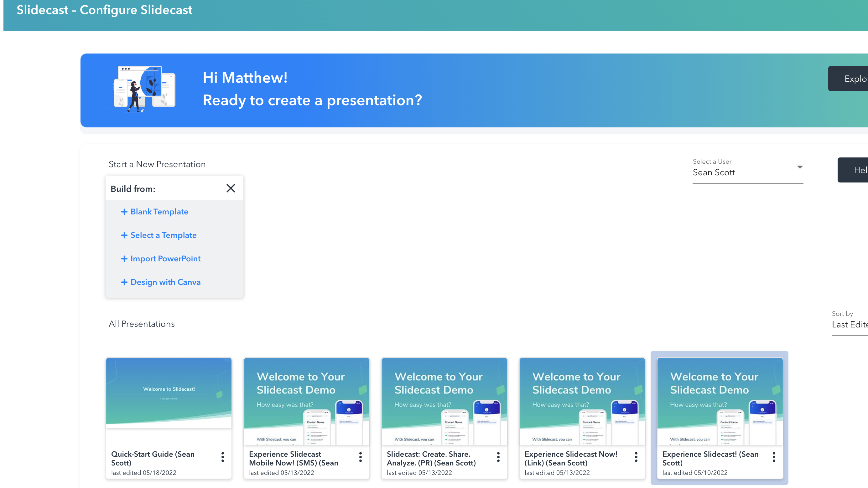The height and width of the screenshot is (488, 868).
Task: Click plus icon next to Import PowerPoint
Action: point(124,259)
